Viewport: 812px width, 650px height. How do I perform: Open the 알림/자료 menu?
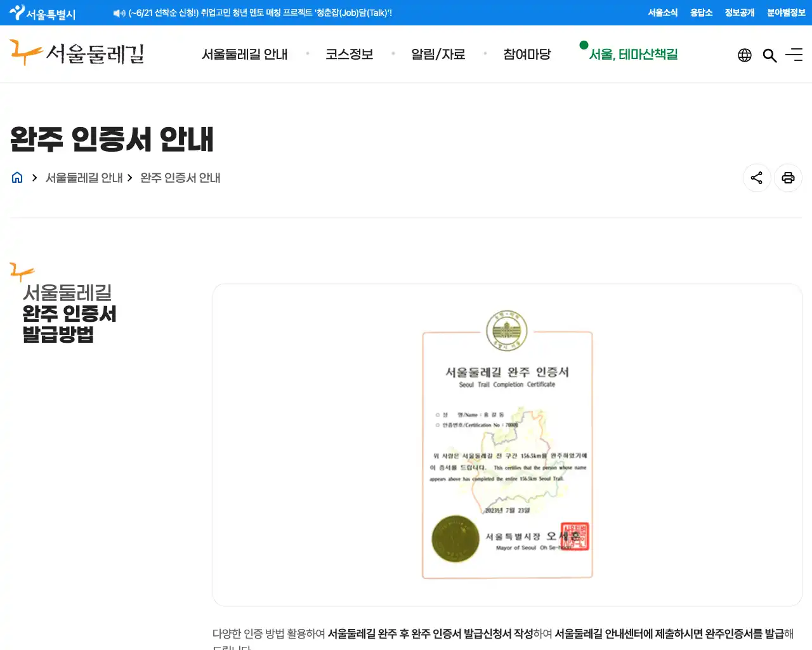(x=438, y=55)
